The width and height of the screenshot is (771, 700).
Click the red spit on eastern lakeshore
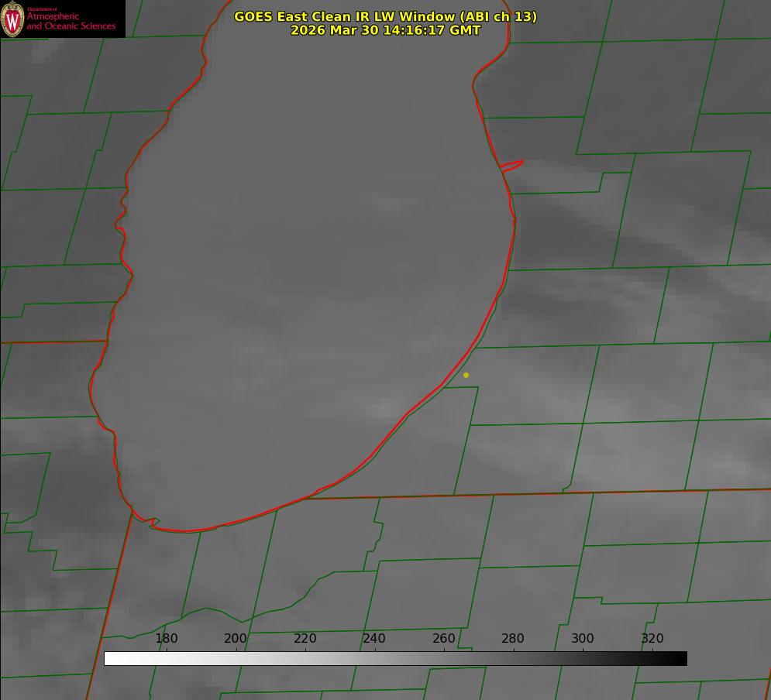(x=513, y=165)
